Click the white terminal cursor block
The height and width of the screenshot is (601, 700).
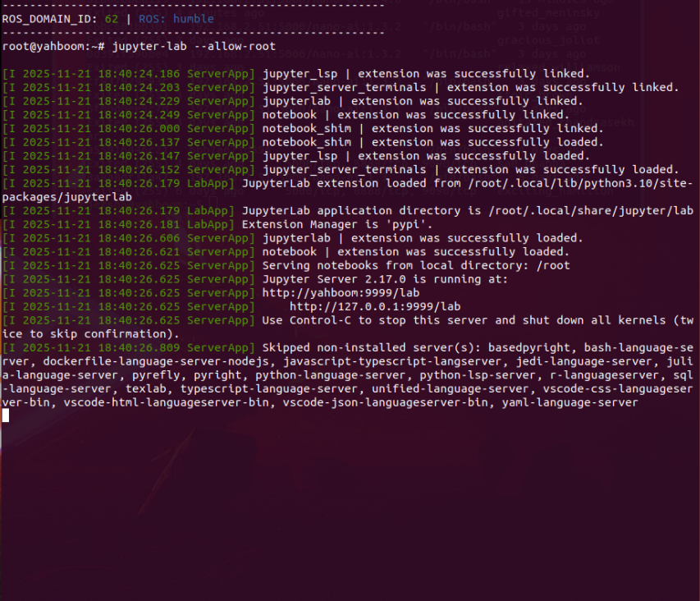tap(5, 415)
